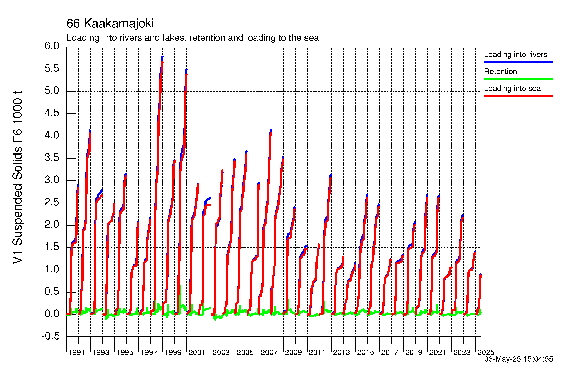Click the x-axis year label 2007
The height and width of the screenshot is (370, 588).
(x=269, y=352)
